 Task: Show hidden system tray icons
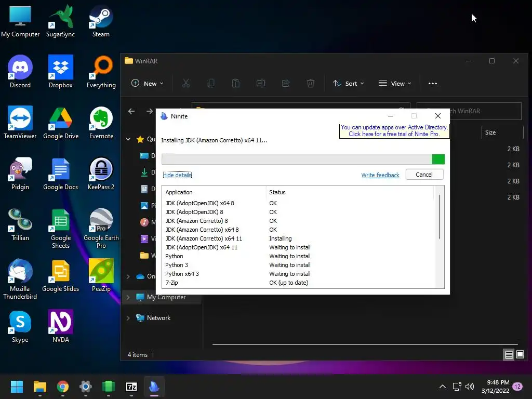click(x=443, y=387)
